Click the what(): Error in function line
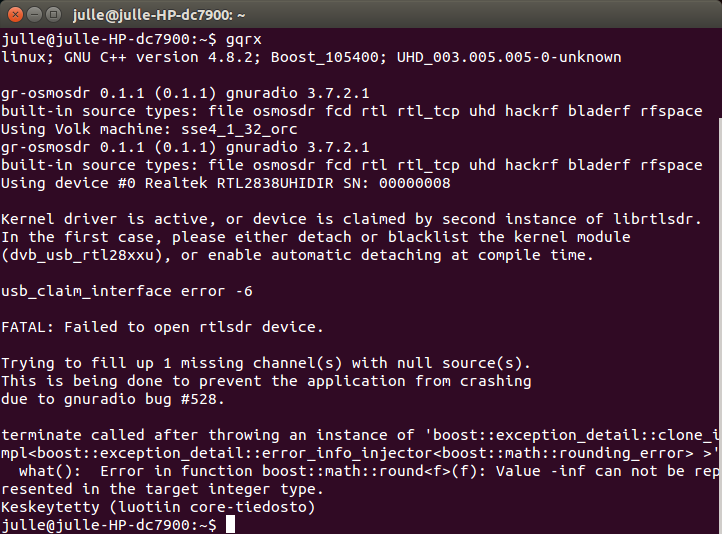 click(x=369, y=471)
